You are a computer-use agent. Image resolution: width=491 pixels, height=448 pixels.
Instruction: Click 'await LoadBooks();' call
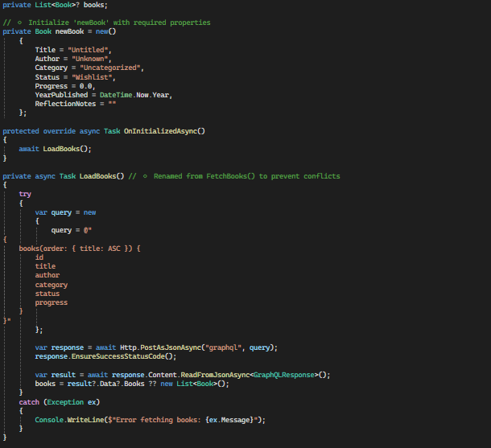pos(55,149)
